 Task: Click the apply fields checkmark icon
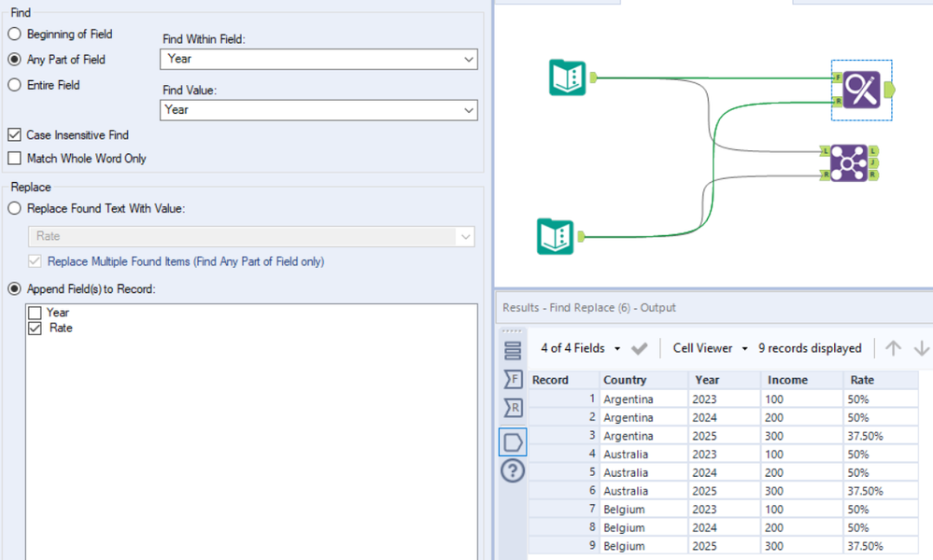(640, 348)
